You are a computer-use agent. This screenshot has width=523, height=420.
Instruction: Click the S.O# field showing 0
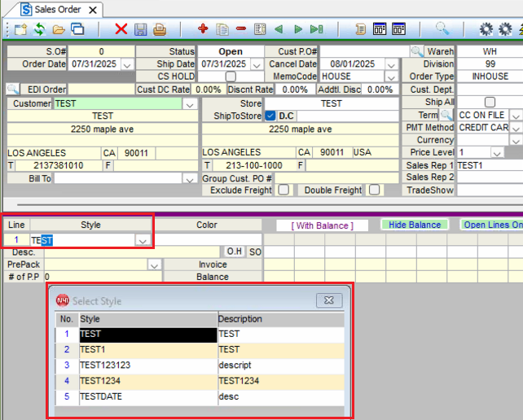tap(101, 51)
